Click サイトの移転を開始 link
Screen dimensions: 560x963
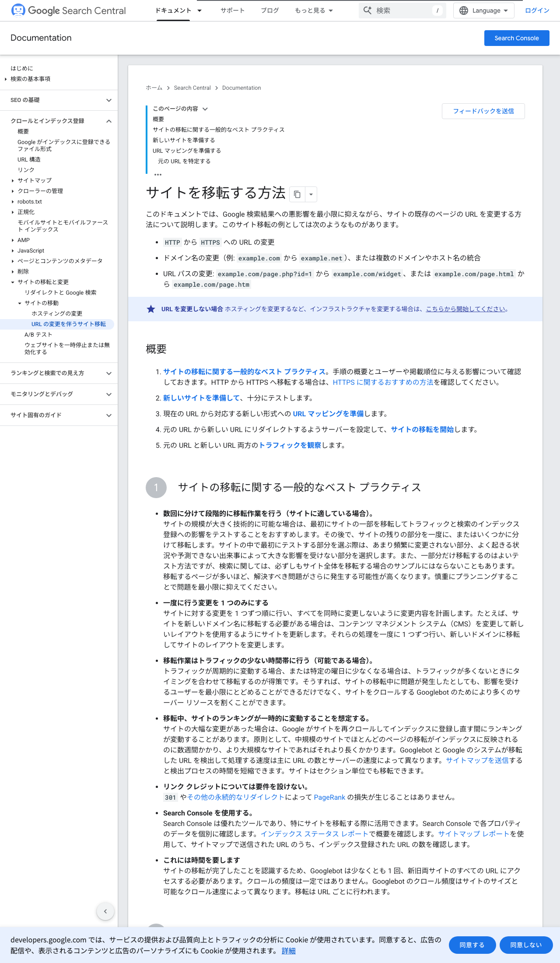click(x=422, y=429)
